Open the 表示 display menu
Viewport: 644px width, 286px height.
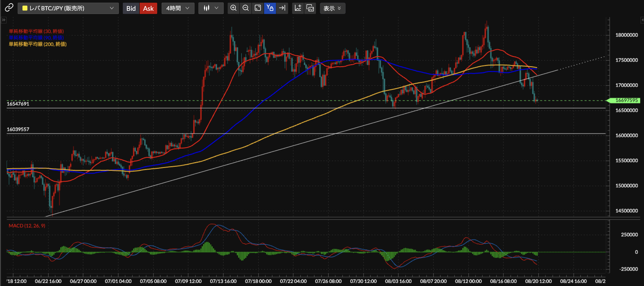[332, 8]
